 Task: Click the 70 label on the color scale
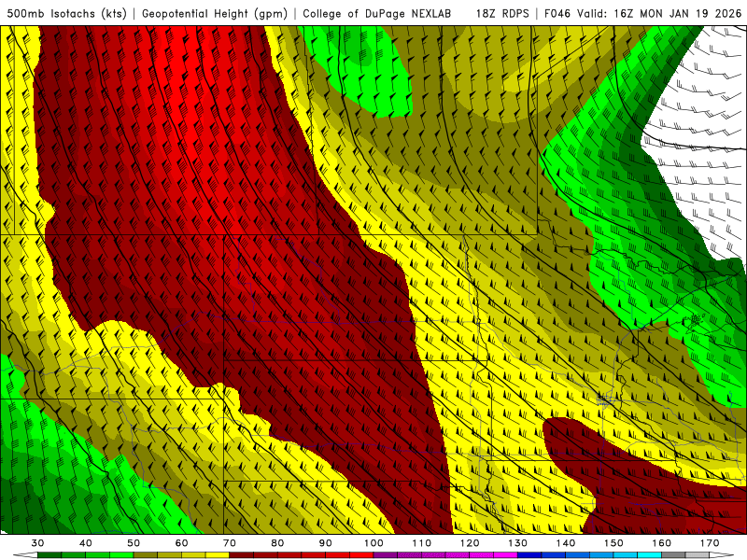pyautogui.click(x=230, y=543)
